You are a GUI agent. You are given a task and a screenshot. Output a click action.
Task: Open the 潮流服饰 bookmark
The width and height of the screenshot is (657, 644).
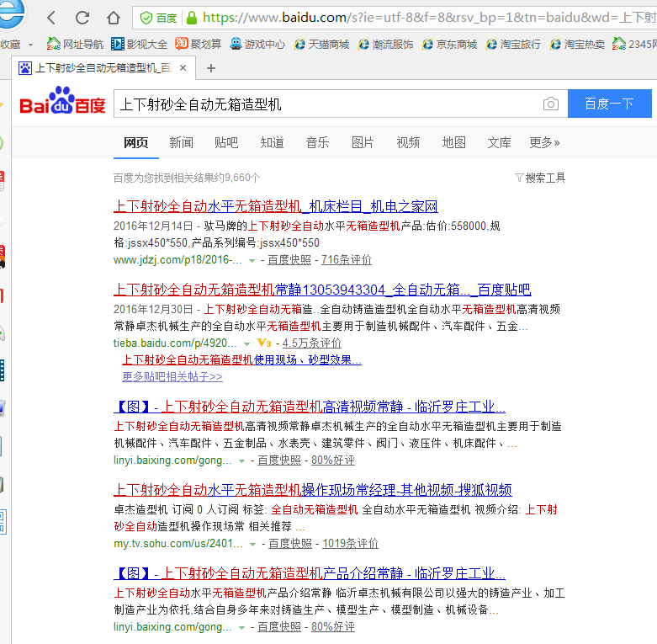point(385,44)
